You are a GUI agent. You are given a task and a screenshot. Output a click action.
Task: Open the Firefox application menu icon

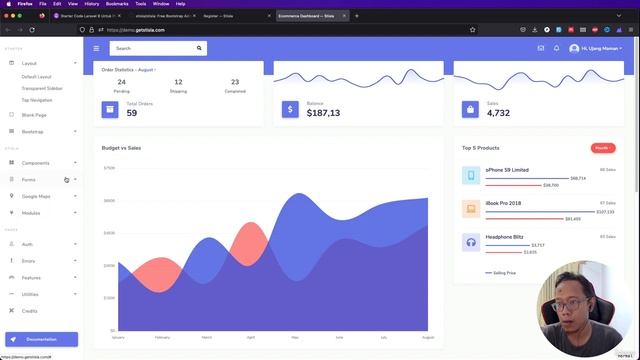631,30
